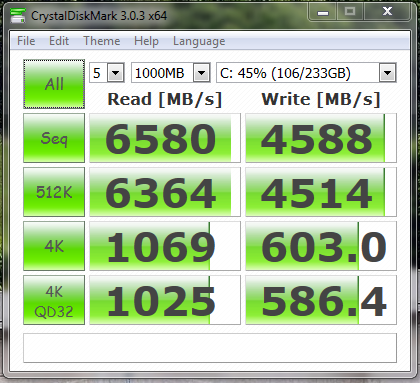Select the Seq write result 4588
This screenshot has width=420, height=383.
click(321, 138)
